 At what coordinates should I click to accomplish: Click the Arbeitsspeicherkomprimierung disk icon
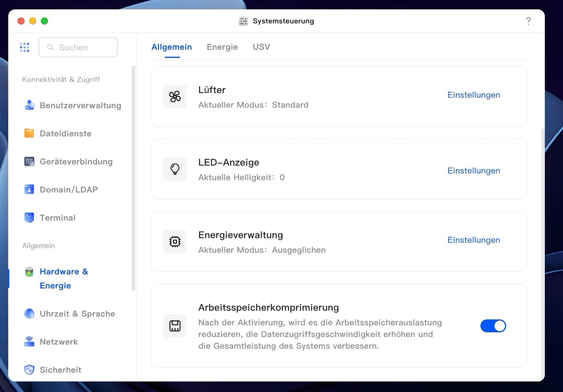175,326
